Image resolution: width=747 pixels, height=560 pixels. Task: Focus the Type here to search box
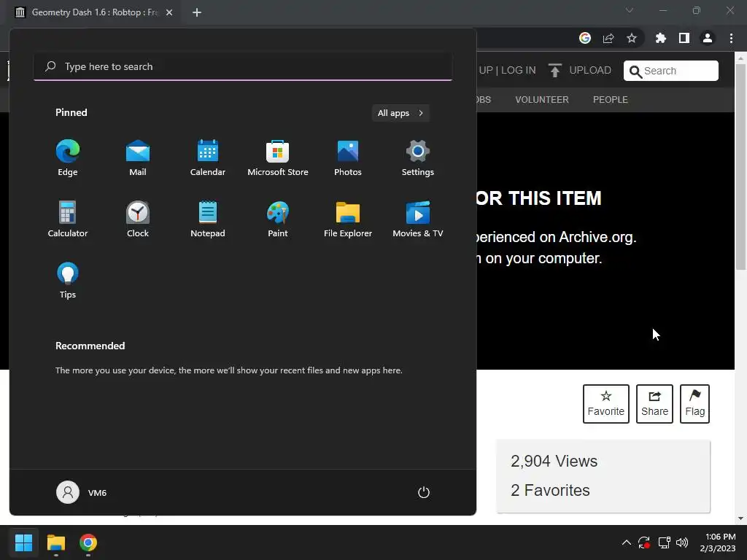click(243, 66)
